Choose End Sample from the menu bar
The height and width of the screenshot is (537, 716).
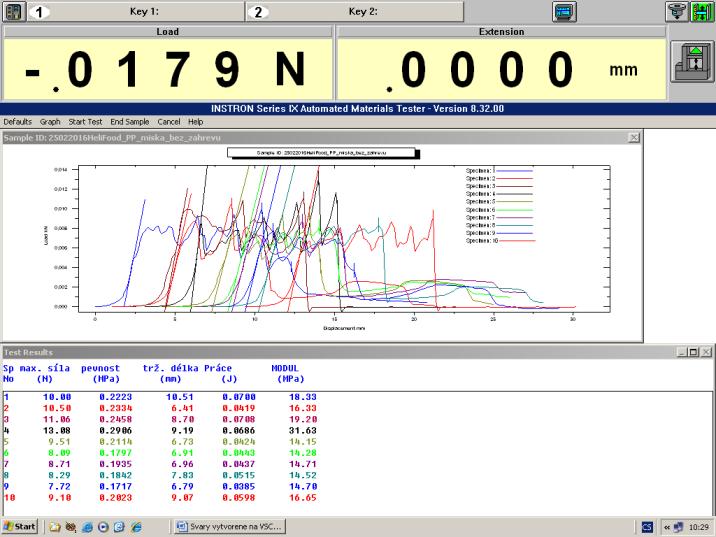point(130,121)
